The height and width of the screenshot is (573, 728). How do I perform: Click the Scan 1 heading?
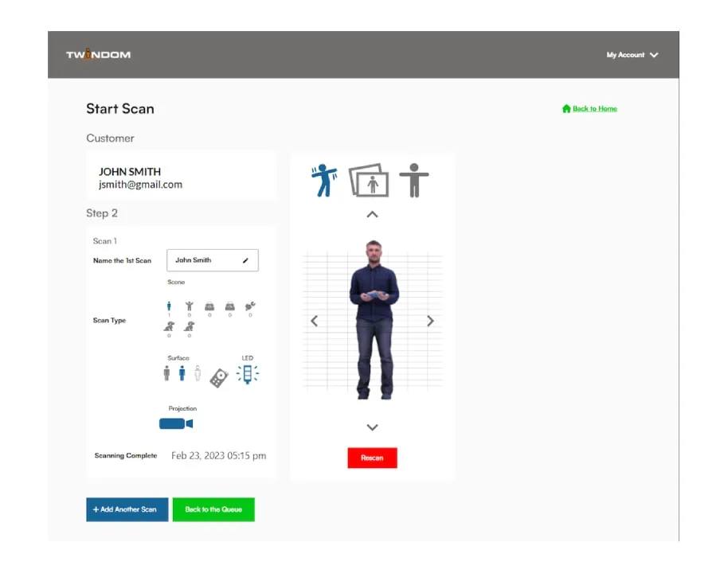click(x=105, y=241)
